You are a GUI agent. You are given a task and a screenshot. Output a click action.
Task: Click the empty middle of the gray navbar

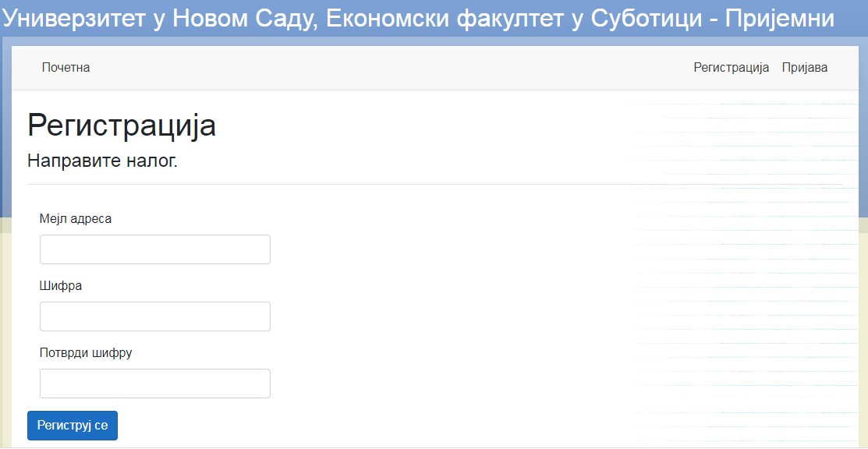pos(388,68)
